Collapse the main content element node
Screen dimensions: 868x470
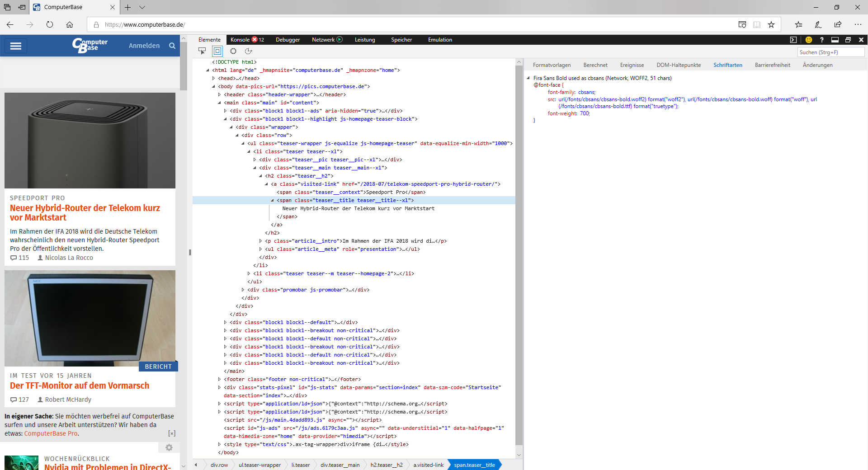click(220, 103)
